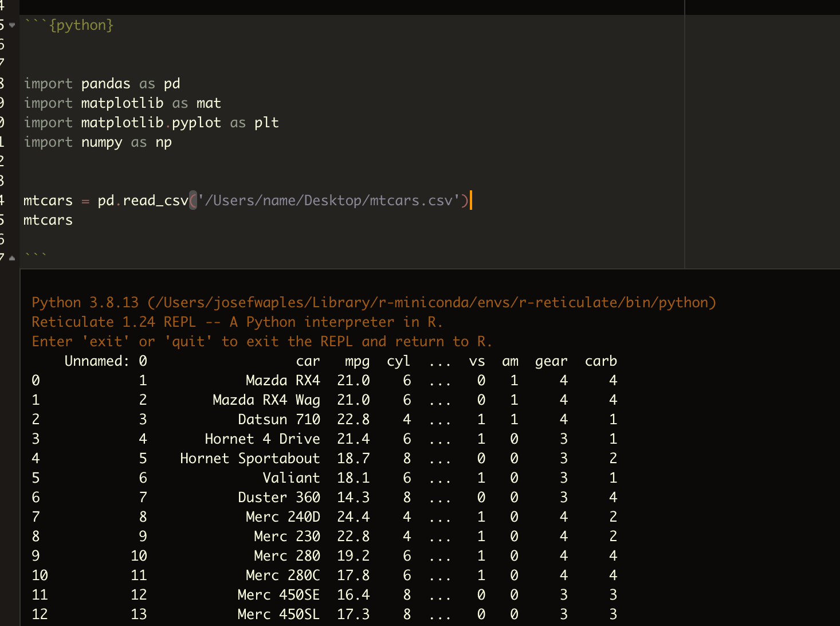Click the 'Enter exit or quit' message line
840x626 pixels.
coord(262,342)
